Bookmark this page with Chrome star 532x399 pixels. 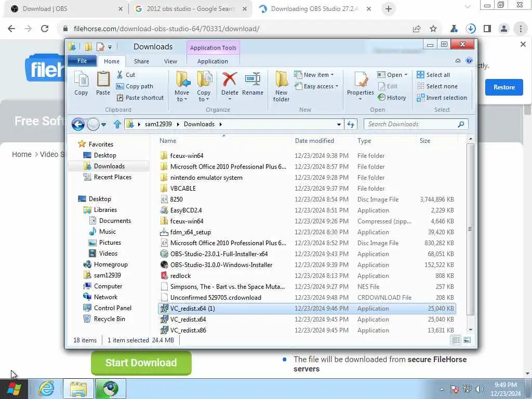(433, 29)
